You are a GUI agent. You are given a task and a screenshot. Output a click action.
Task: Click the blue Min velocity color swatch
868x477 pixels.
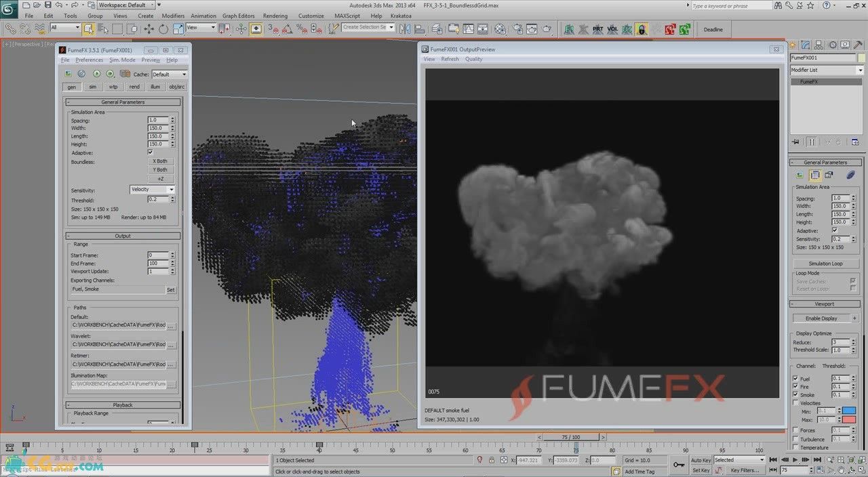click(x=848, y=411)
